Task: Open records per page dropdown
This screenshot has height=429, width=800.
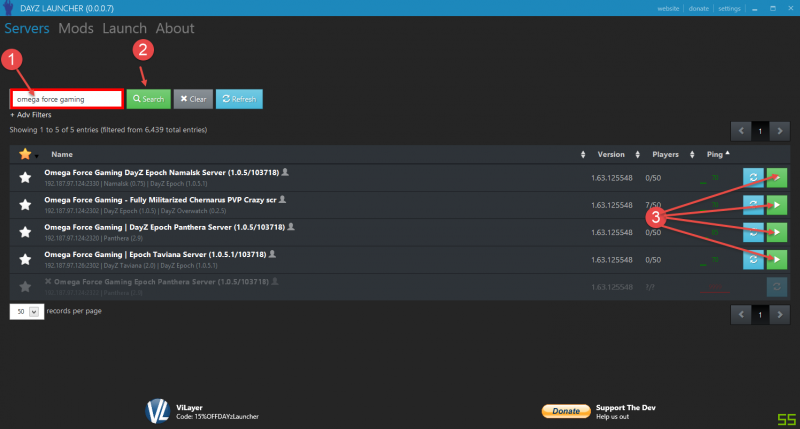Action: (27, 311)
